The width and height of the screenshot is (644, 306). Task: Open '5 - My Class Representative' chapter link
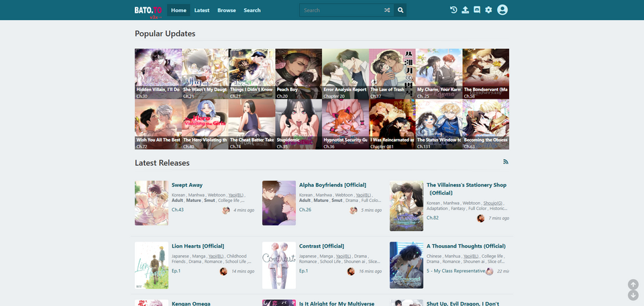(x=456, y=270)
